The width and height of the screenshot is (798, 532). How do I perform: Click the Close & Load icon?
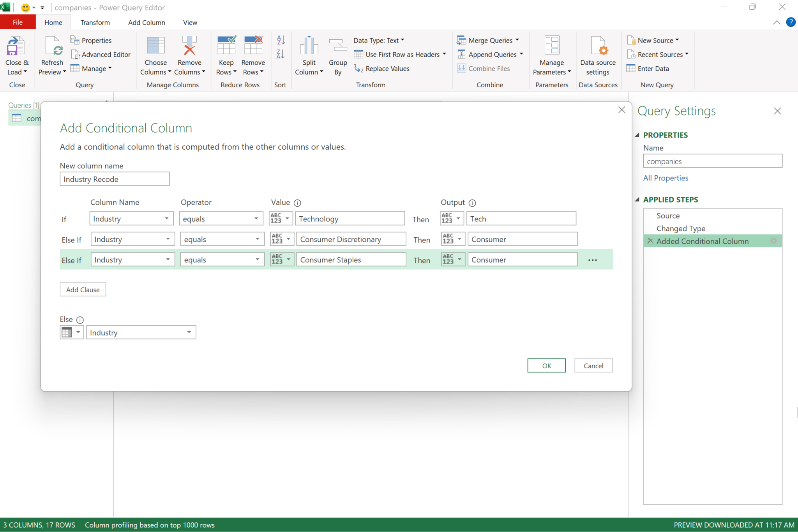click(x=16, y=46)
